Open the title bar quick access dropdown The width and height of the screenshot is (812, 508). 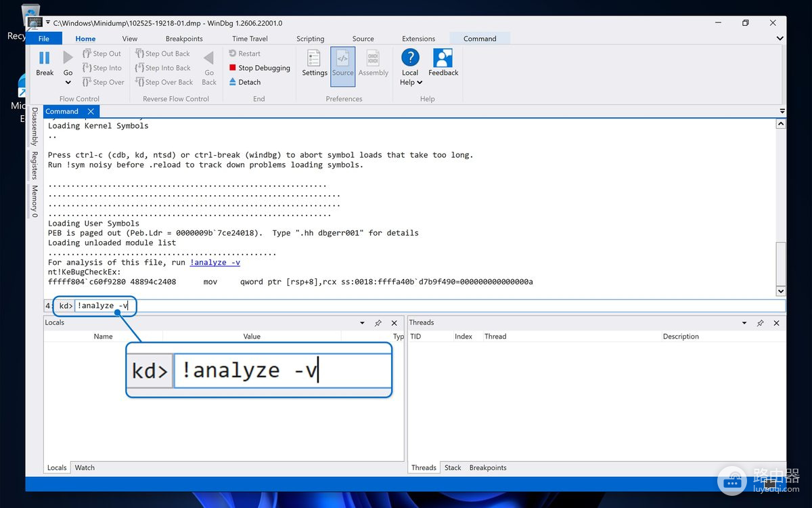[x=47, y=24]
